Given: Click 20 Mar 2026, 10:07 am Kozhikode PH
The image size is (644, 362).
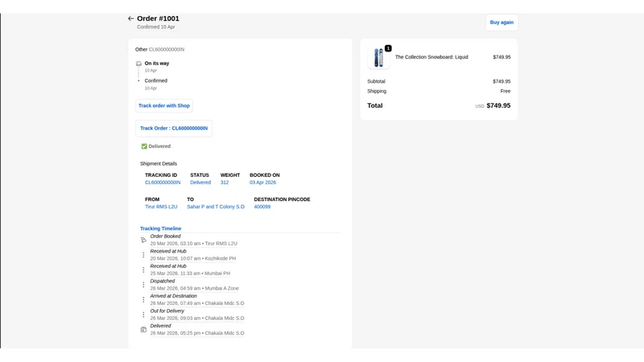Looking at the screenshot, I should 193,258.
